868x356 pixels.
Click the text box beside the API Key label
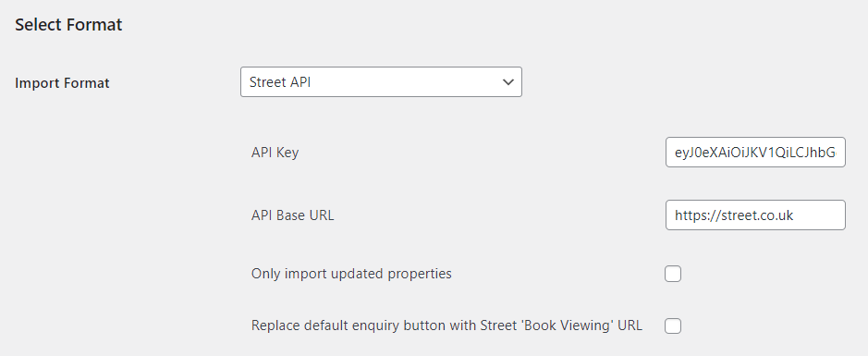(x=755, y=153)
